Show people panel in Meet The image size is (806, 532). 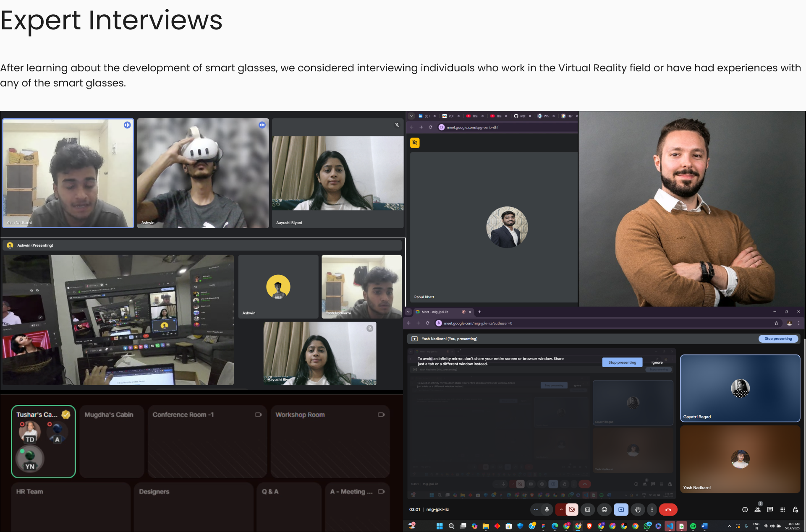pos(757,509)
